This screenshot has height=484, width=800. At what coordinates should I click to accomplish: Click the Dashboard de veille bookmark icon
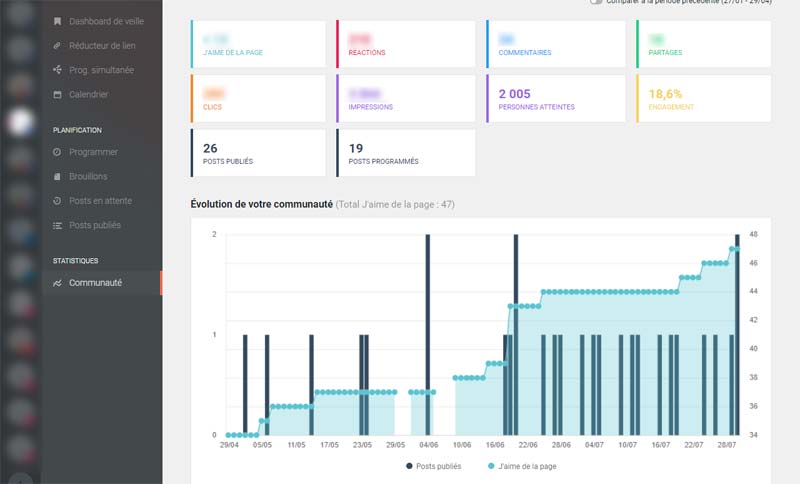pos(57,21)
